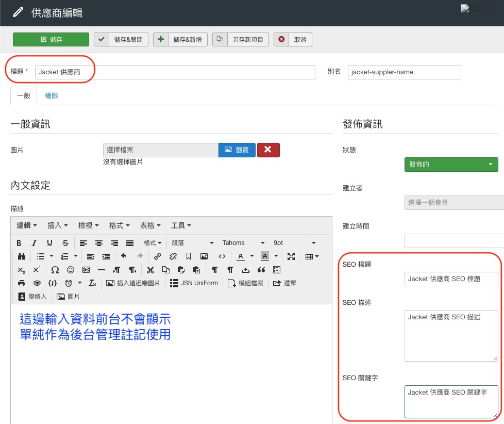Open the 發佈的 status dropdown
Viewport: 504px width, 424px height.
point(451,165)
